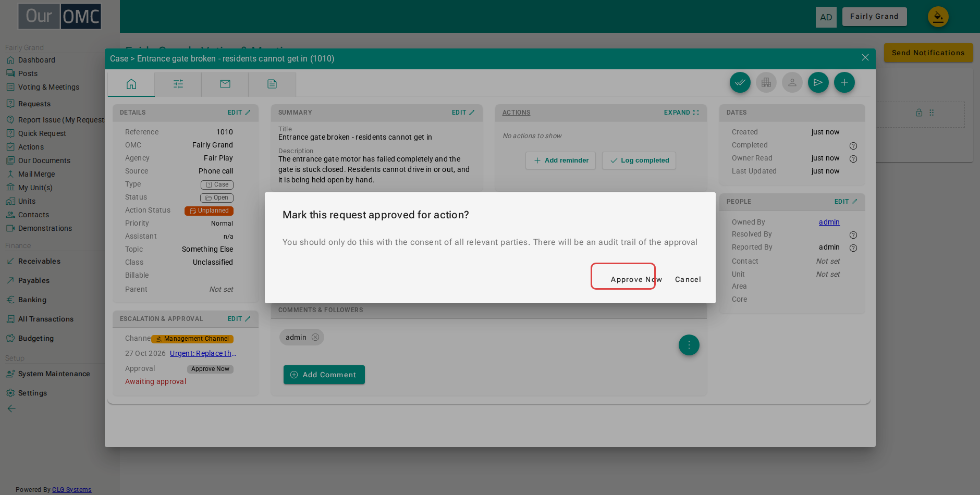Open the comments three-dot menu

coord(689,345)
